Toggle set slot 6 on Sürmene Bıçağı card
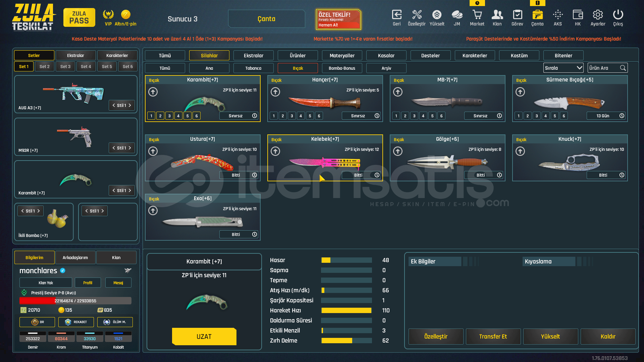Image resolution: width=644 pixels, height=362 pixels. pos(564,116)
